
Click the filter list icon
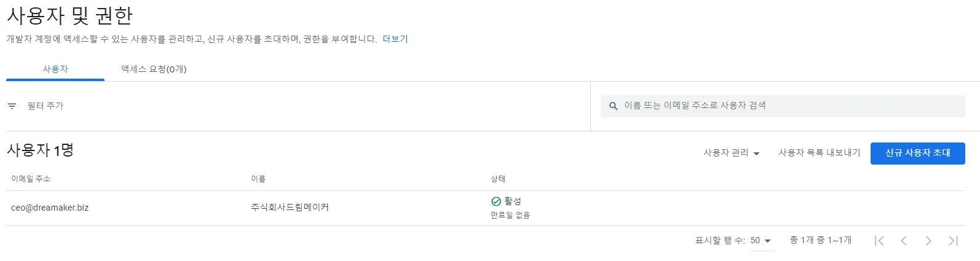[12, 106]
